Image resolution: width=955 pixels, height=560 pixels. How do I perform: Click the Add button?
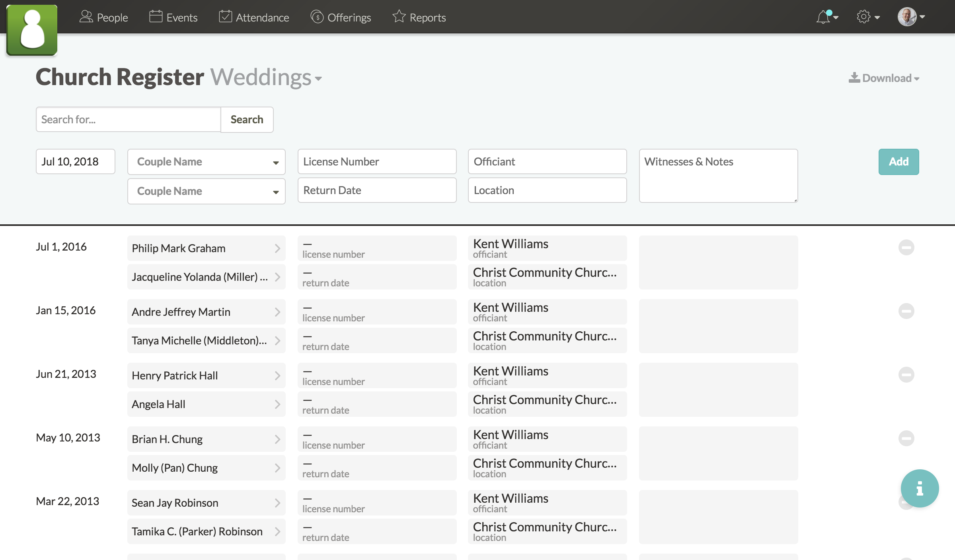898,162
